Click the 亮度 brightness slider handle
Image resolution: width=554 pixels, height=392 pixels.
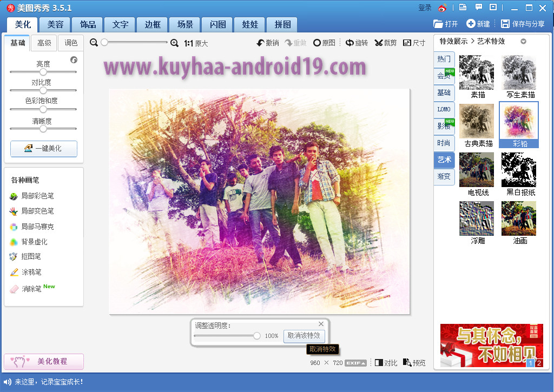coord(43,72)
